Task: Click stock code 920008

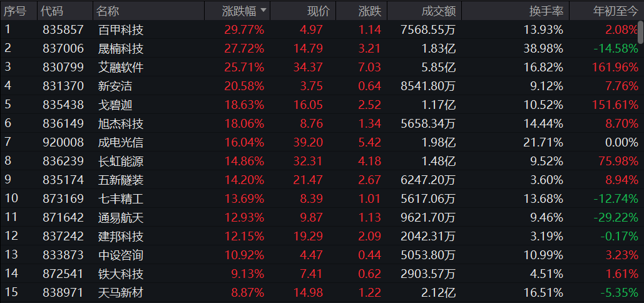Action: click(63, 143)
